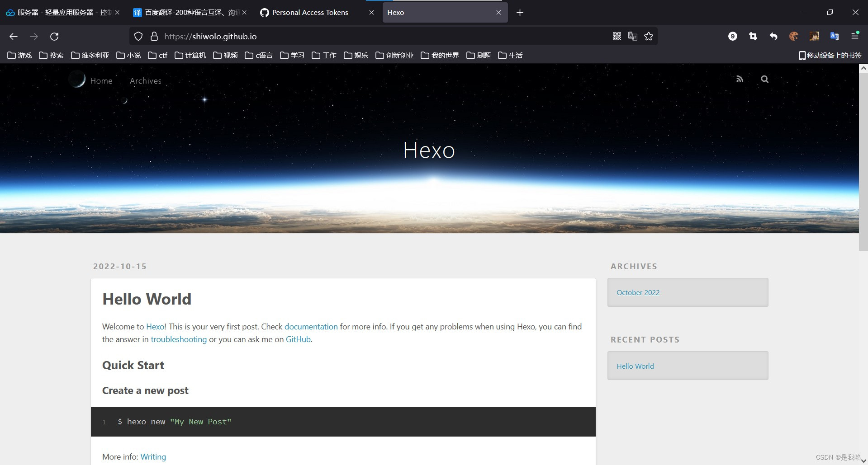Viewport: 868px width, 465px height.
Task: Open the 小说 bookmark folder
Action: [x=128, y=56]
